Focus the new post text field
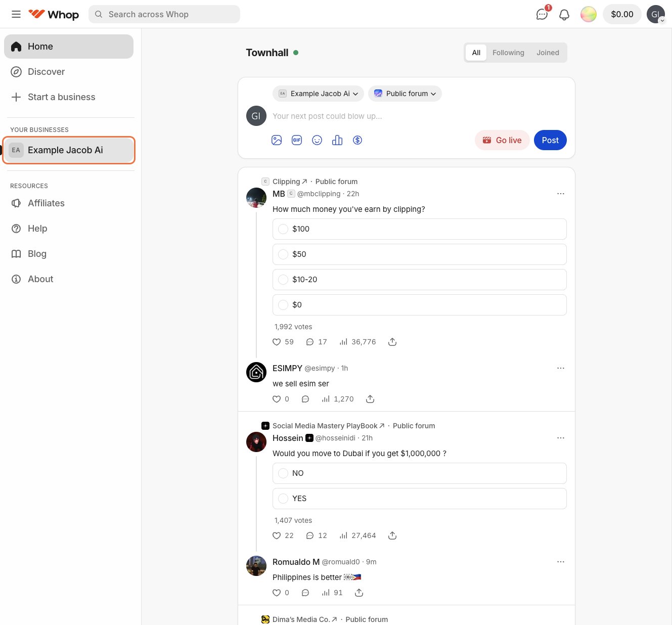Image resolution: width=672 pixels, height=625 pixels. [x=419, y=116]
